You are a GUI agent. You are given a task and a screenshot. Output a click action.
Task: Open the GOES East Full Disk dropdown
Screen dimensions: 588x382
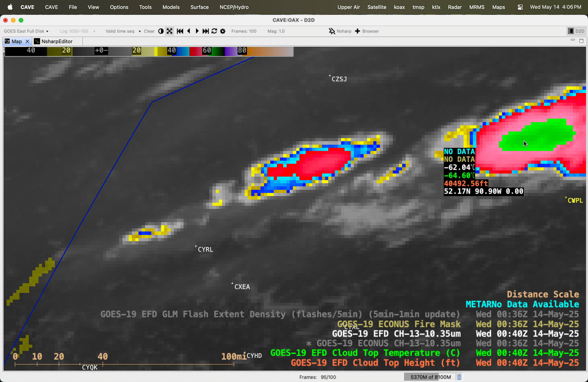(26, 31)
